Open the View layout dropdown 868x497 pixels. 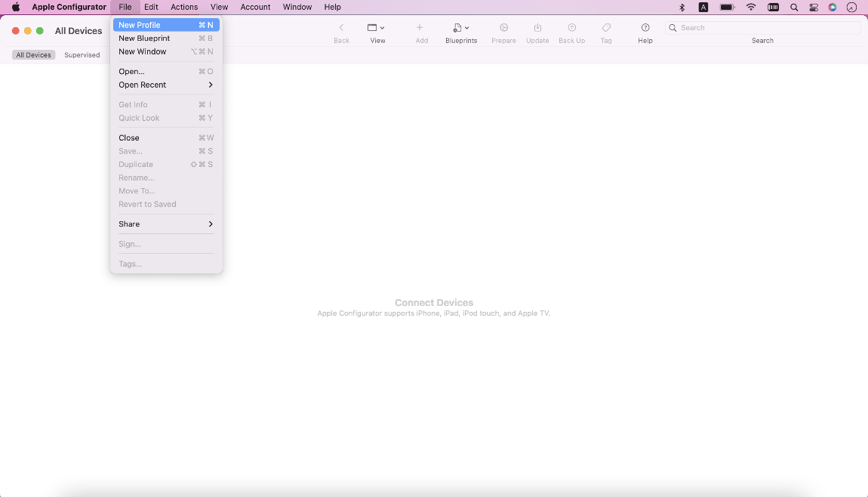tap(376, 28)
